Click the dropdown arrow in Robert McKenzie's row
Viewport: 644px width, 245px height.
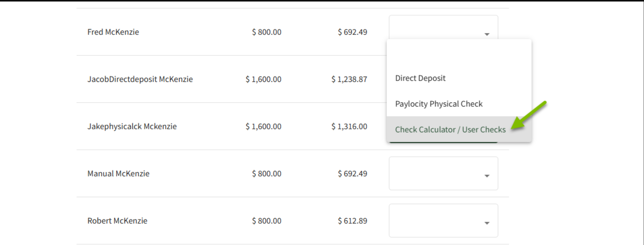487,223
